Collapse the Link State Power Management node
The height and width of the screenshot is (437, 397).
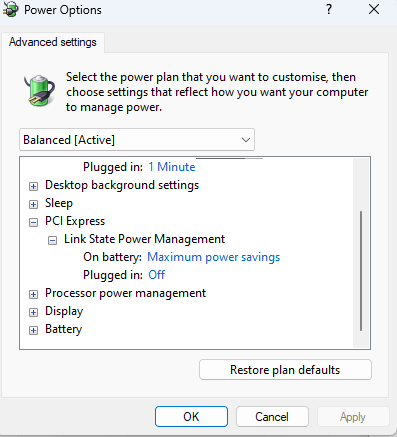tap(52, 240)
